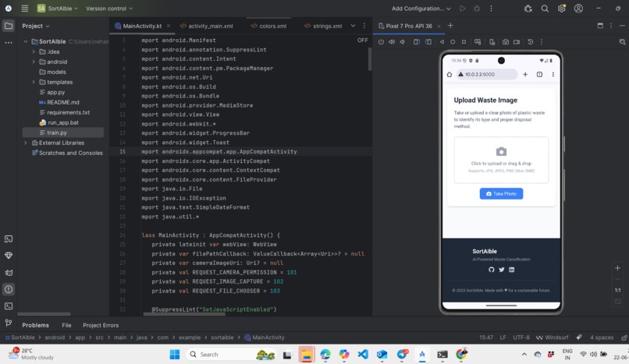Open more tool windows ellipsis in left sidebar

pos(9,42)
